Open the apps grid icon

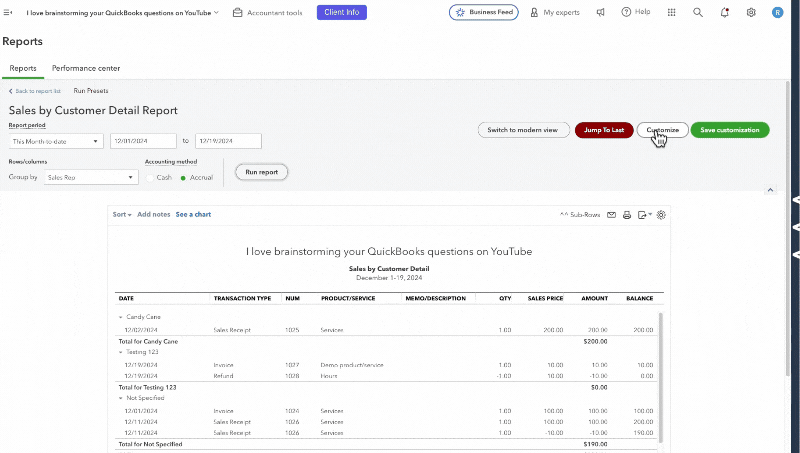click(671, 12)
